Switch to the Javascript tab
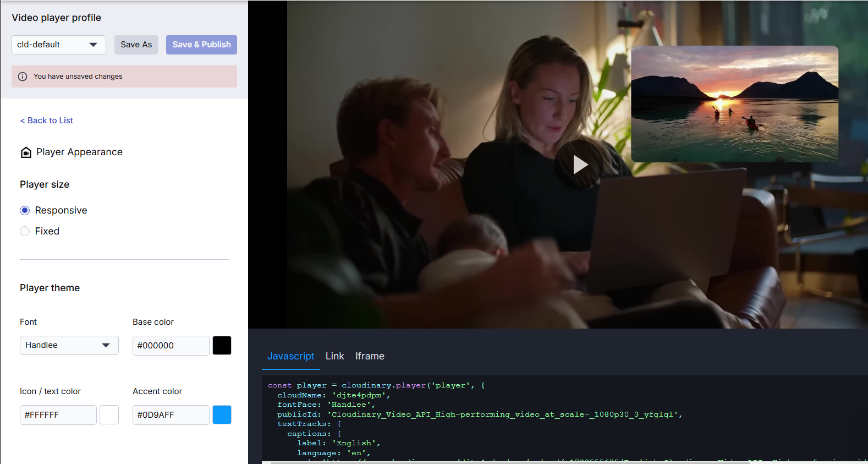868x464 pixels. tap(291, 356)
